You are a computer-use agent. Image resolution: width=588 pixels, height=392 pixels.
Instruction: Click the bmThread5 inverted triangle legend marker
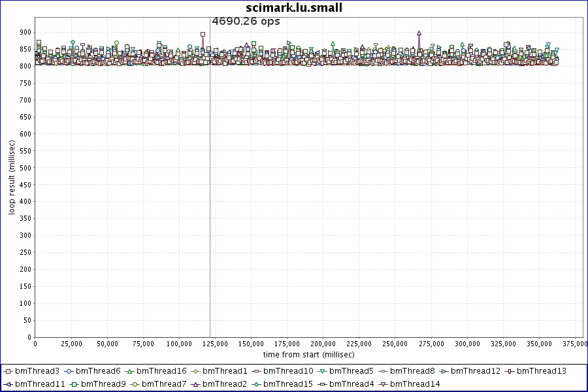click(322, 371)
